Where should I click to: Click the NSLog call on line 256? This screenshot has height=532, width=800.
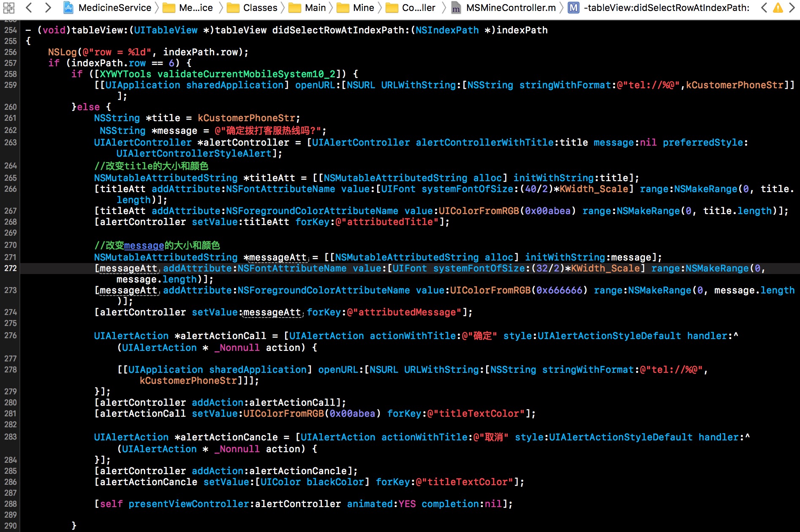coord(62,52)
